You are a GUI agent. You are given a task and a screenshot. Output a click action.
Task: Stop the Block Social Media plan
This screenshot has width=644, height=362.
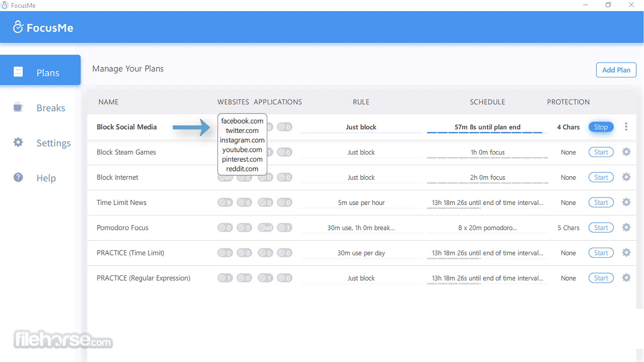[601, 127]
